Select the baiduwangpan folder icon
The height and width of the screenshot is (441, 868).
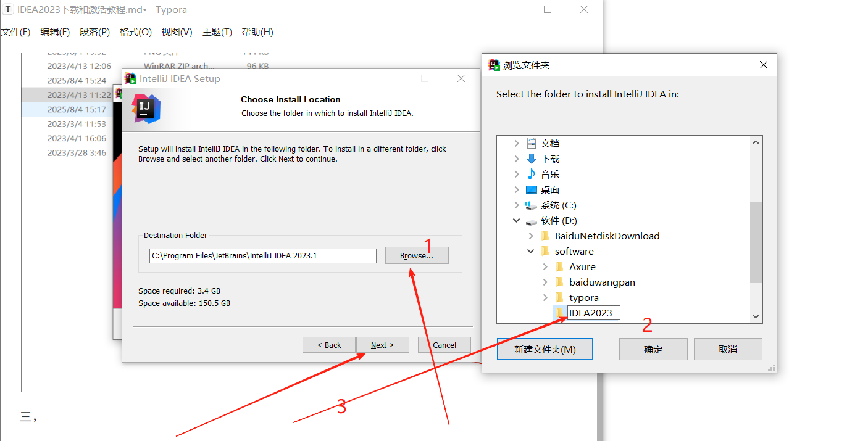click(x=559, y=282)
